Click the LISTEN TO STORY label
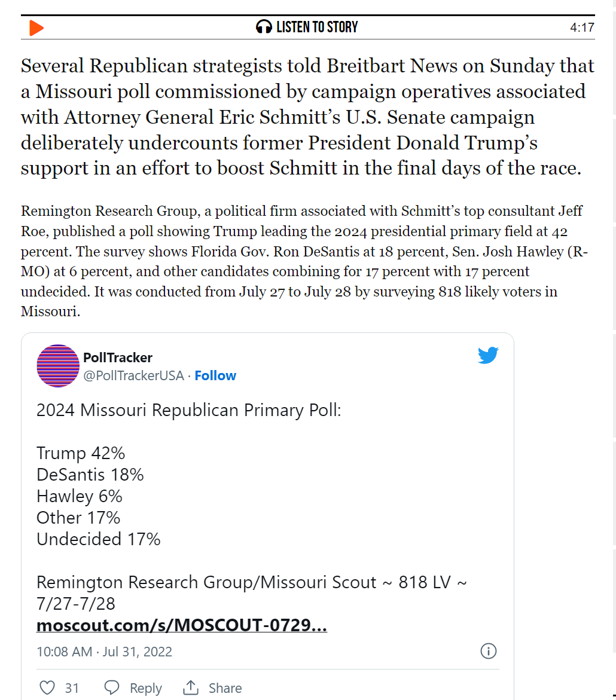The image size is (616, 700). 317,27
